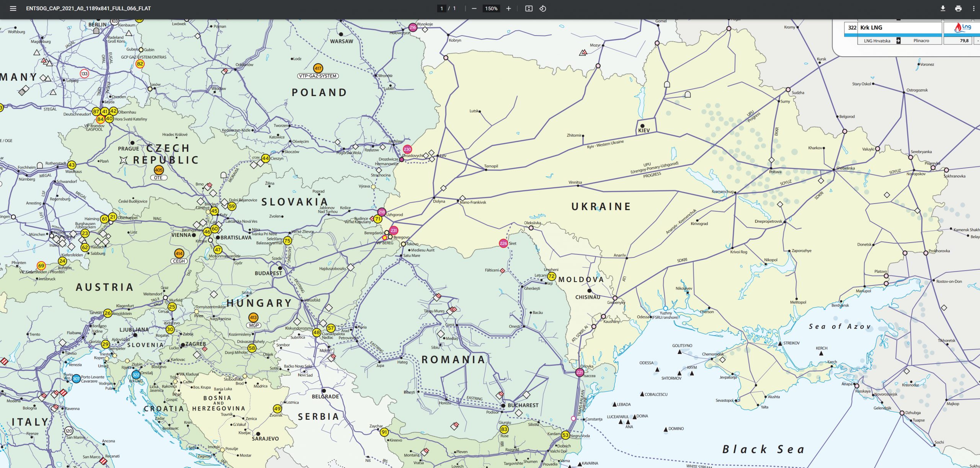The image size is (980, 468).
Task: Click the Sea of Azov label
Action: pos(840,326)
